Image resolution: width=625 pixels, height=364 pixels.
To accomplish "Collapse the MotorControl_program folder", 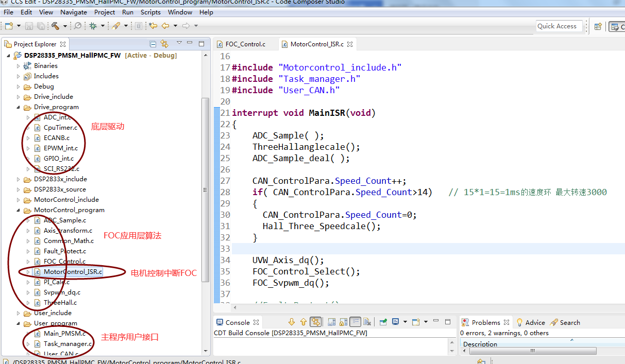I will coord(19,210).
